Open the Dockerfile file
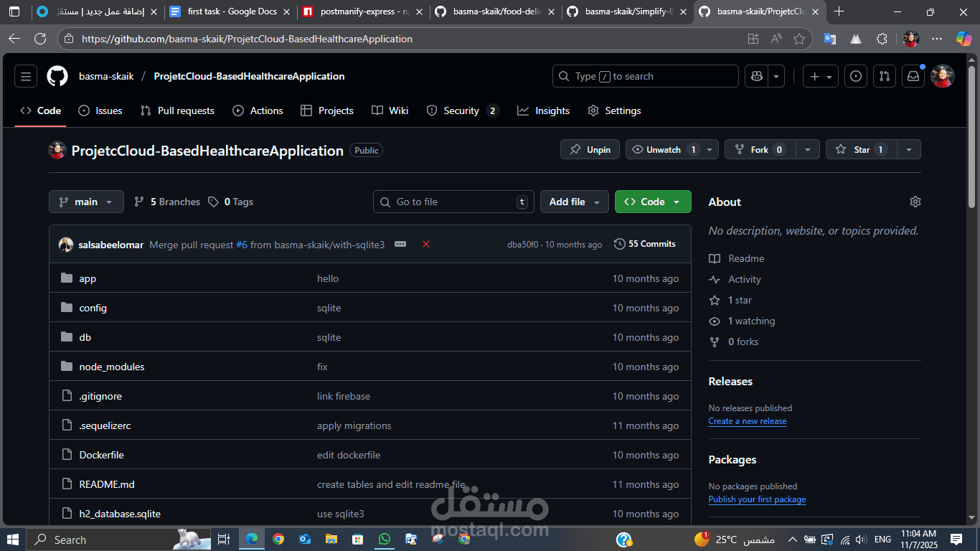 click(x=101, y=455)
